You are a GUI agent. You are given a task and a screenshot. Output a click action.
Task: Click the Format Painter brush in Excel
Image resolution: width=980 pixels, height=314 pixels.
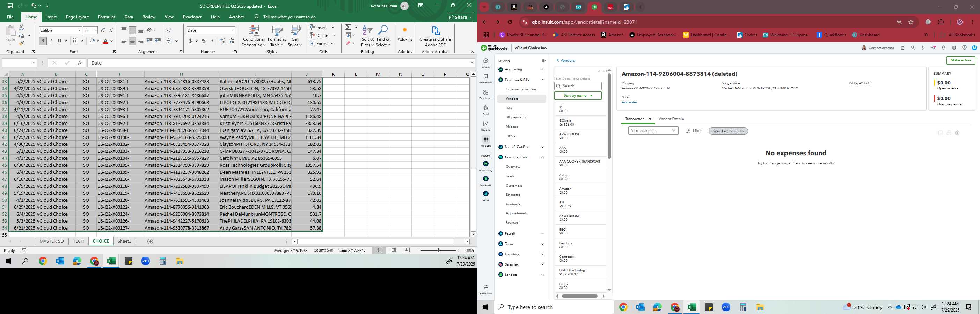click(x=21, y=43)
